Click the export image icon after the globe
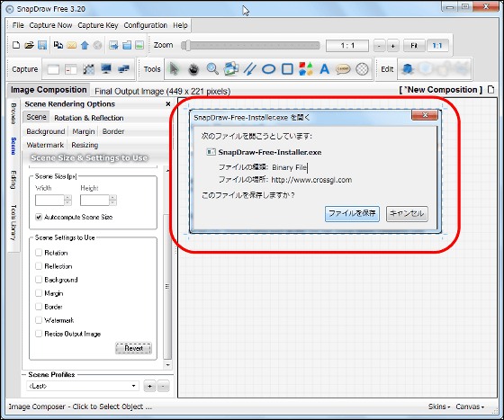504x420 pixels. pos(113,45)
